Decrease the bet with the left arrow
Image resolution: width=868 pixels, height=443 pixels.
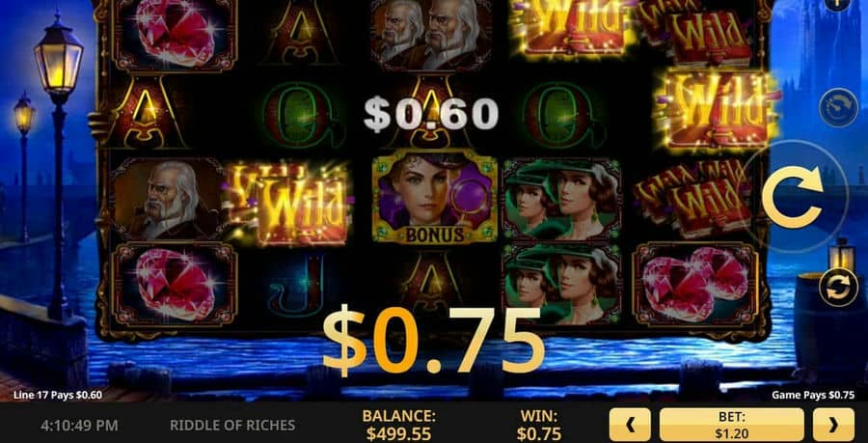pyautogui.click(x=630, y=425)
